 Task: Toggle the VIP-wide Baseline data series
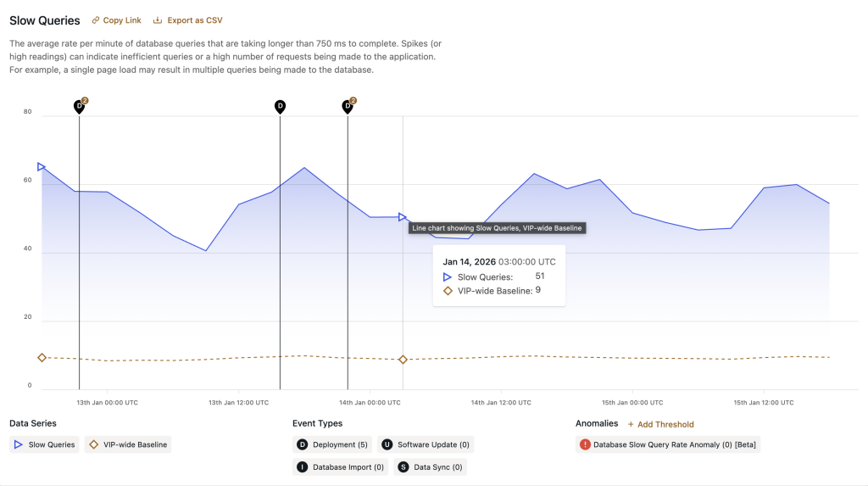point(127,444)
